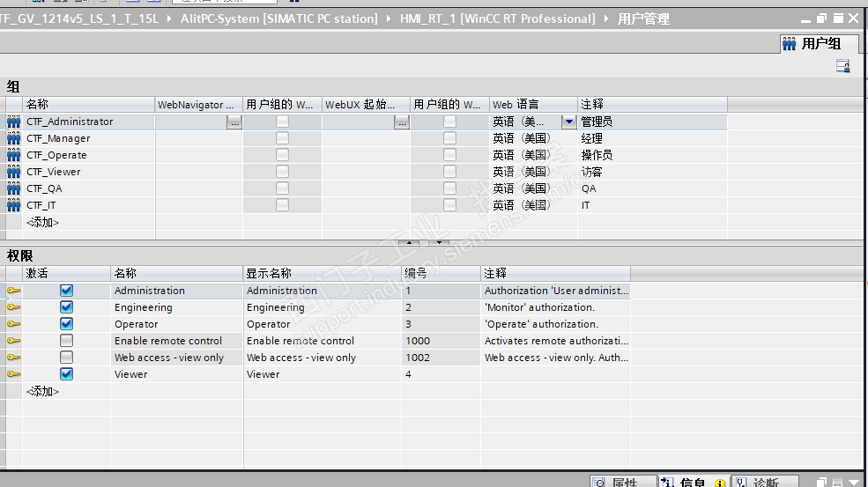Image resolution: width=868 pixels, height=487 pixels.
Task: Enable the Web access - view only checkbox
Action: point(66,358)
